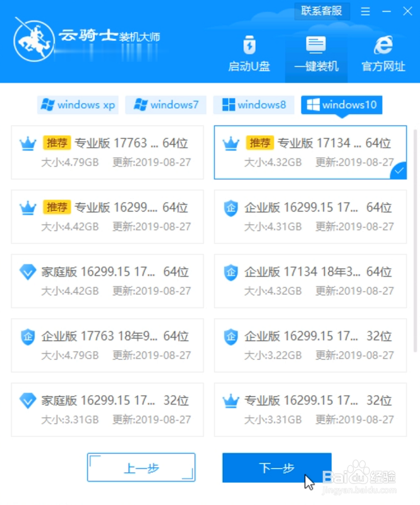Click 官方网址 label text
This screenshot has height=505, width=420.
pos(383,66)
